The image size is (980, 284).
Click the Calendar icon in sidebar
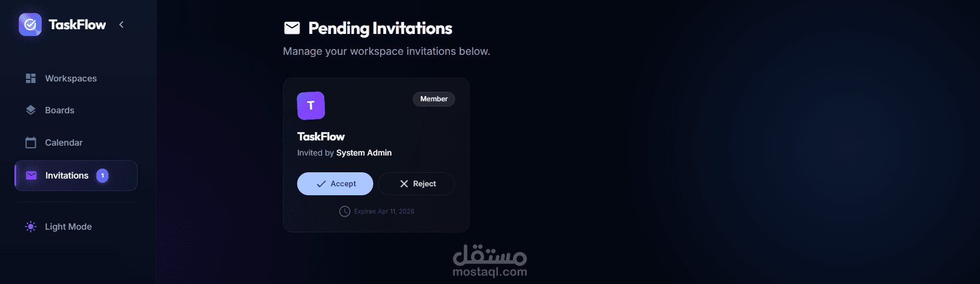31,143
